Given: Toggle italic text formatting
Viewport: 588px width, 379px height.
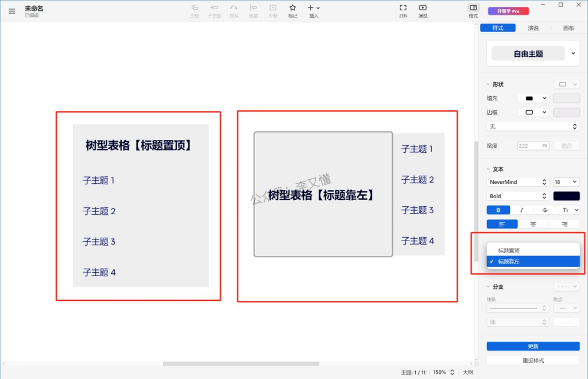Looking at the screenshot, I should click(521, 210).
